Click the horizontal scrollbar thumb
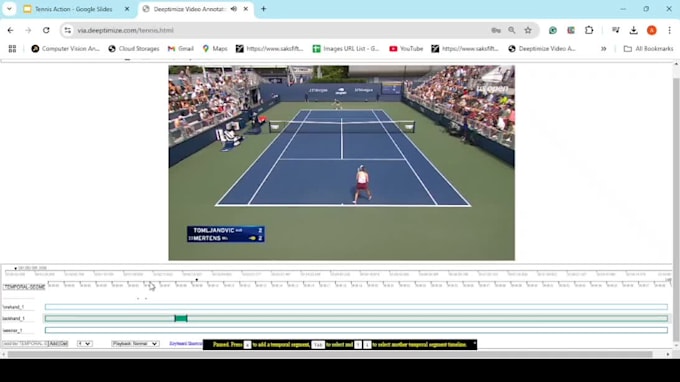Screen dimensions: 680x382 pyautogui.click(x=330, y=354)
